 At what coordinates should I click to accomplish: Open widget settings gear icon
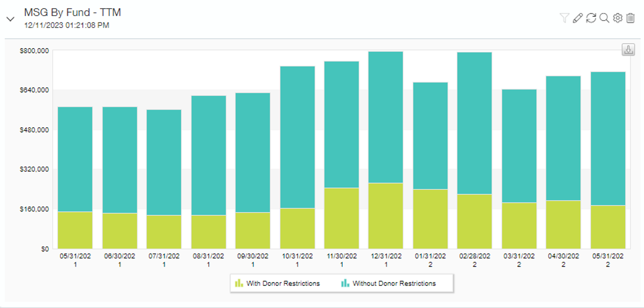(617, 18)
